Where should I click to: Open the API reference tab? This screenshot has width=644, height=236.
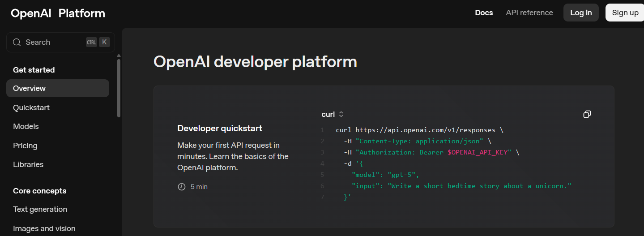(529, 13)
